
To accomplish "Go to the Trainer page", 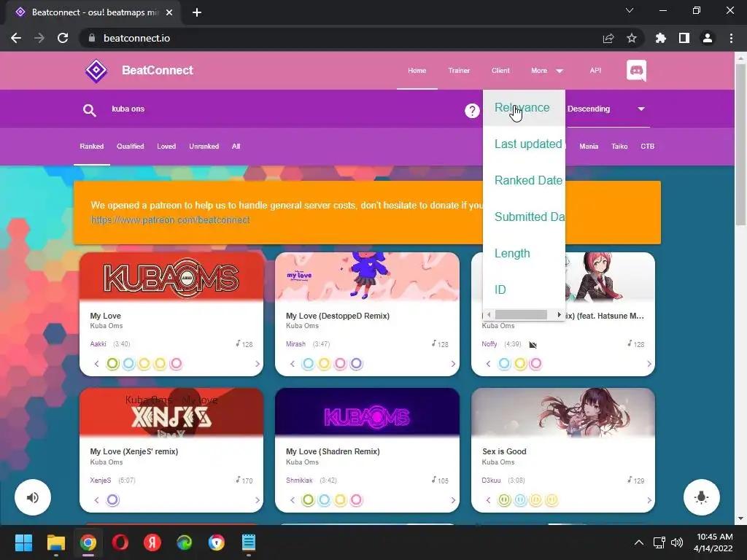I will (x=459, y=71).
